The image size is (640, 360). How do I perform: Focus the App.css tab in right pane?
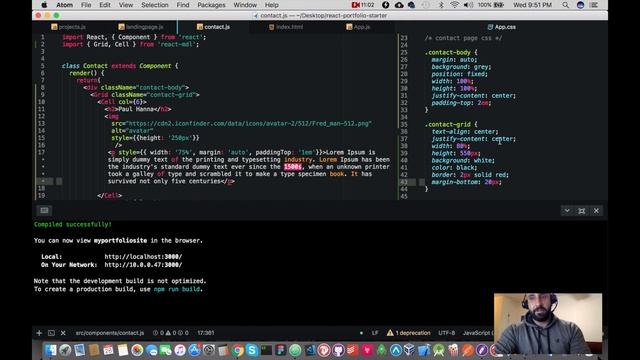pyautogui.click(x=502, y=27)
